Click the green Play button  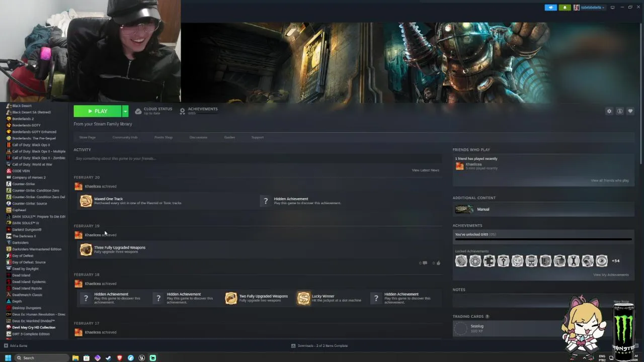coord(98,111)
